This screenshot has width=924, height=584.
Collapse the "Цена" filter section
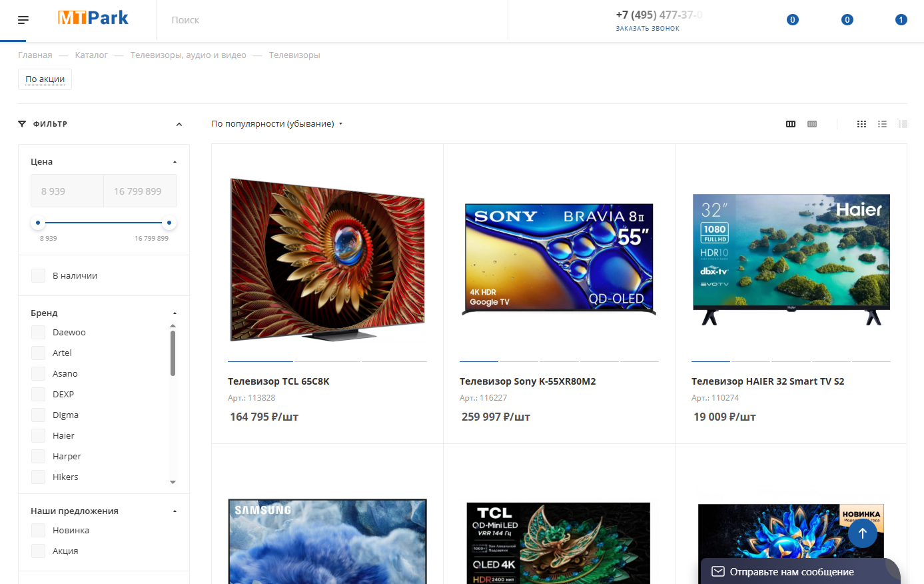coord(175,162)
